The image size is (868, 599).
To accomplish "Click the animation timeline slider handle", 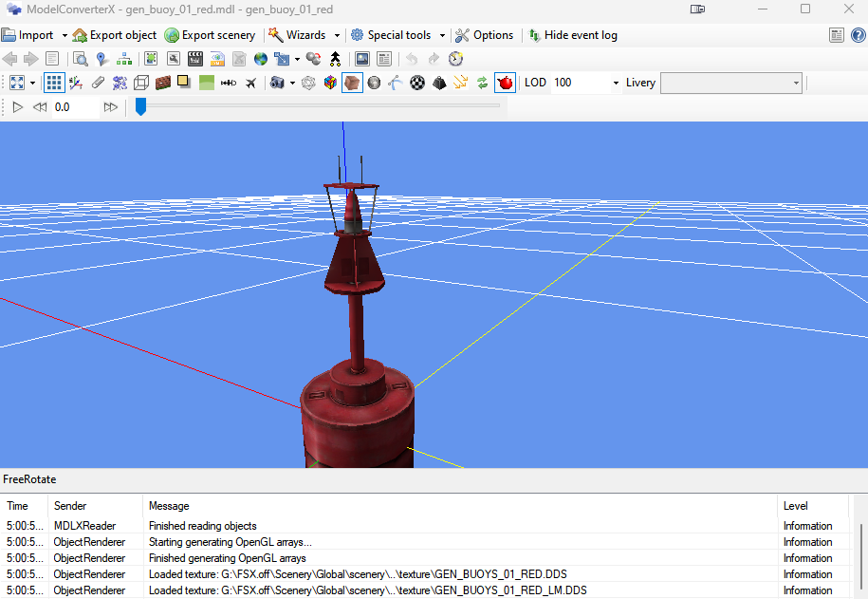I will click(x=140, y=106).
